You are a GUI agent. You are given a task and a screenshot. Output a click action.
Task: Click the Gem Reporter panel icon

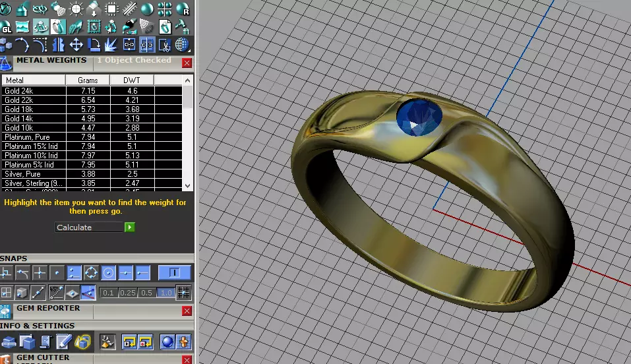6,312
